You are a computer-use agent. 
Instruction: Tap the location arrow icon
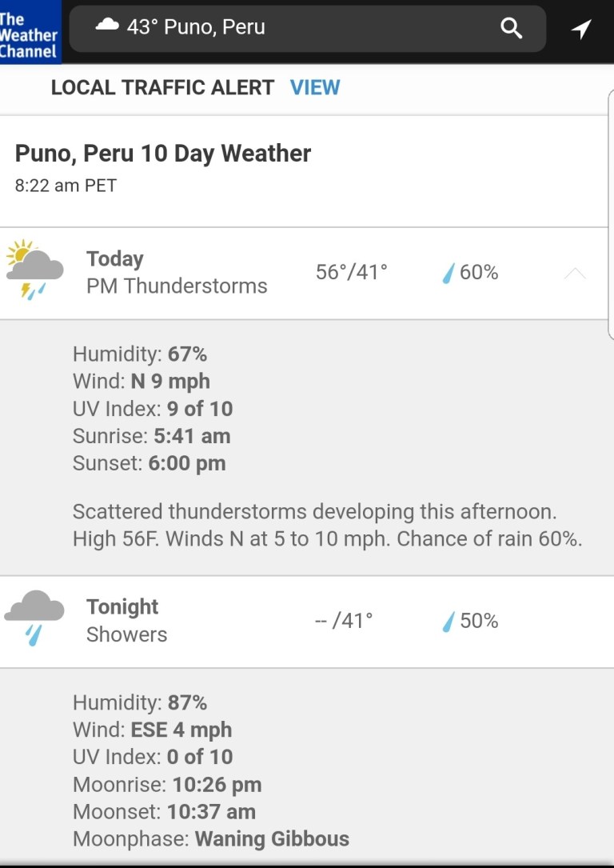click(x=581, y=30)
